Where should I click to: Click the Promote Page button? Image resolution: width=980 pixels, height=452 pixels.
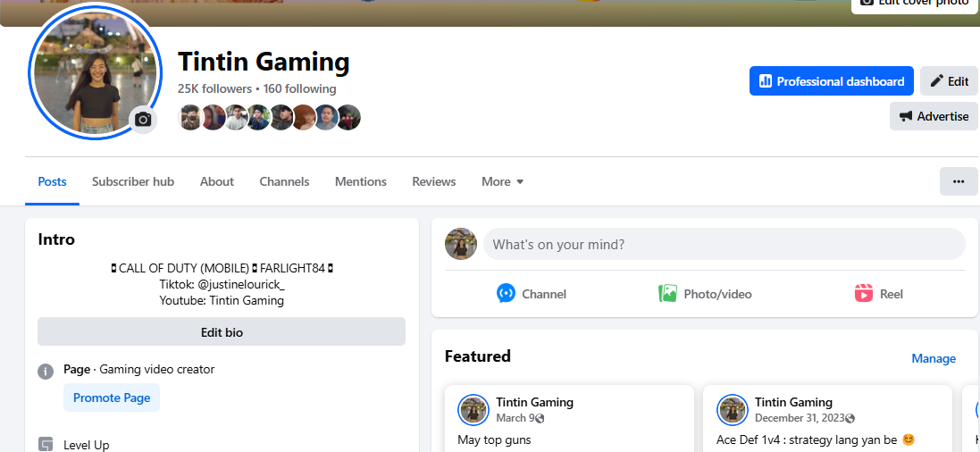112,398
